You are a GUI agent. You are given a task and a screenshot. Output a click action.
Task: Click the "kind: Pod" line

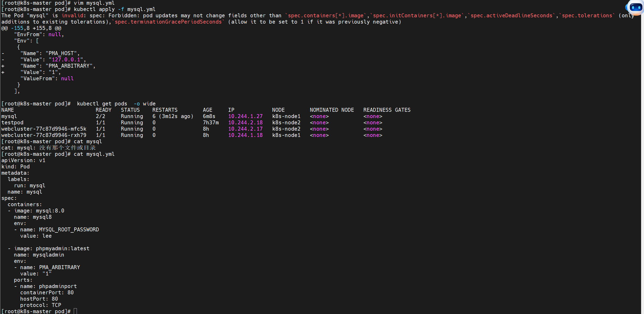pyautogui.click(x=15, y=167)
